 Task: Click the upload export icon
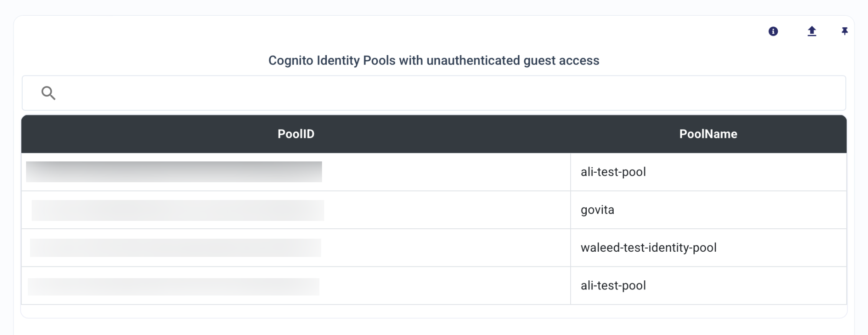tap(812, 31)
